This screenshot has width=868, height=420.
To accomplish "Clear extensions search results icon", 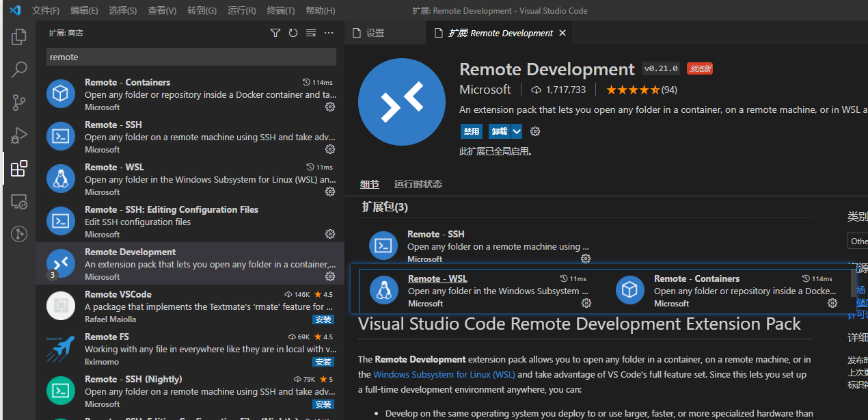I will (311, 33).
